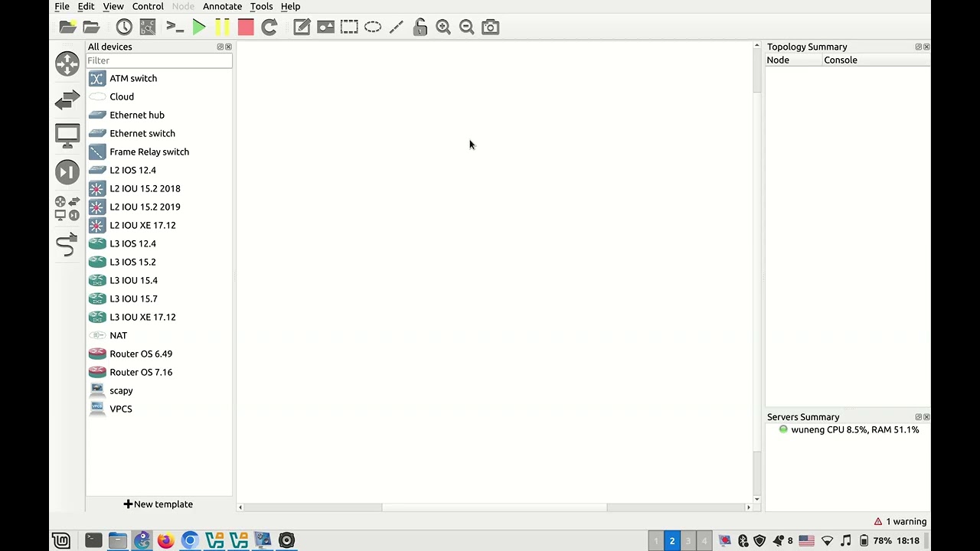Switch to workspace 2 in taskbar

(x=672, y=541)
